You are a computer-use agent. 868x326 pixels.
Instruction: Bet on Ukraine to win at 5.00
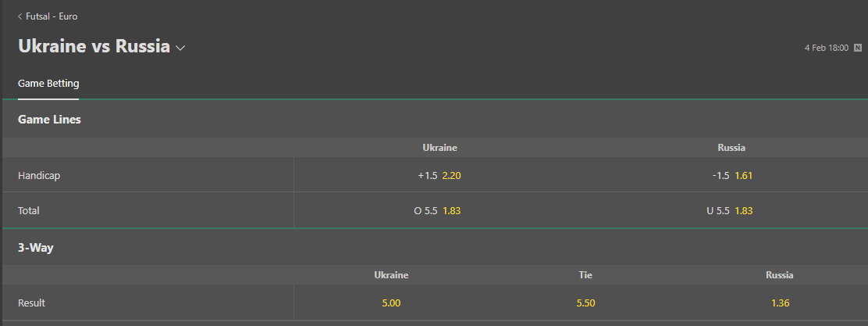391,303
